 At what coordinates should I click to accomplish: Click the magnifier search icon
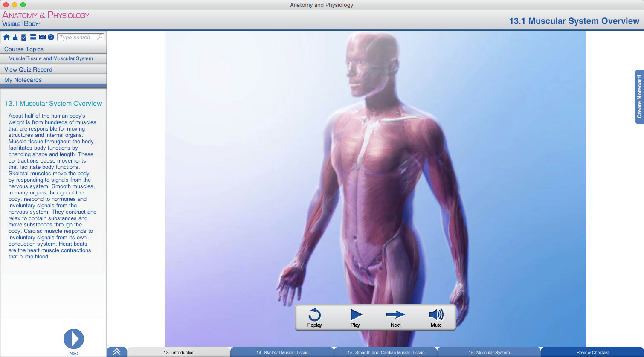[100, 37]
